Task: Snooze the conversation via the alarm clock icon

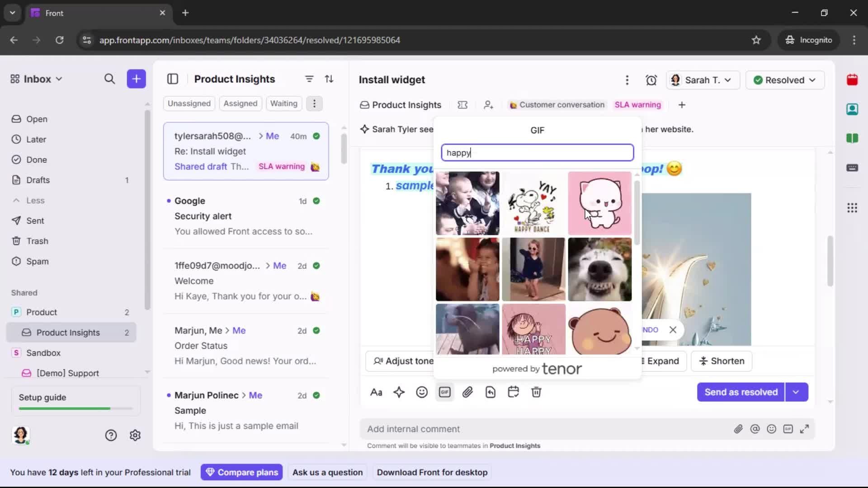Action: click(x=651, y=80)
